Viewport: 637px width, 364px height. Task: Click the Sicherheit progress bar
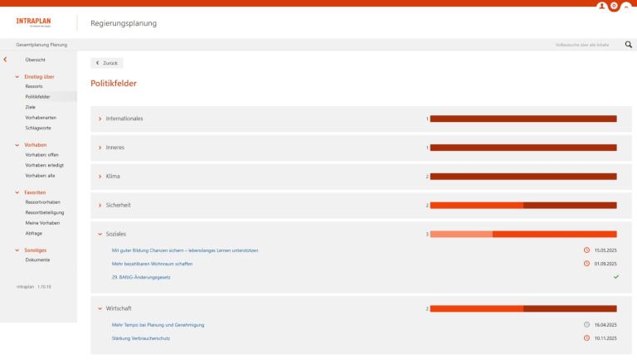coord(523,205)
